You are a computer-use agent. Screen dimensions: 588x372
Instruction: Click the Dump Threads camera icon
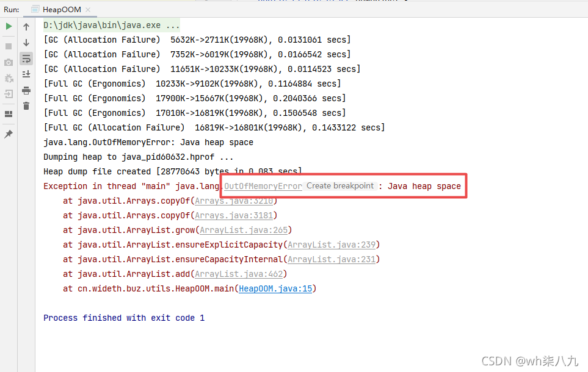pos(9,63)
